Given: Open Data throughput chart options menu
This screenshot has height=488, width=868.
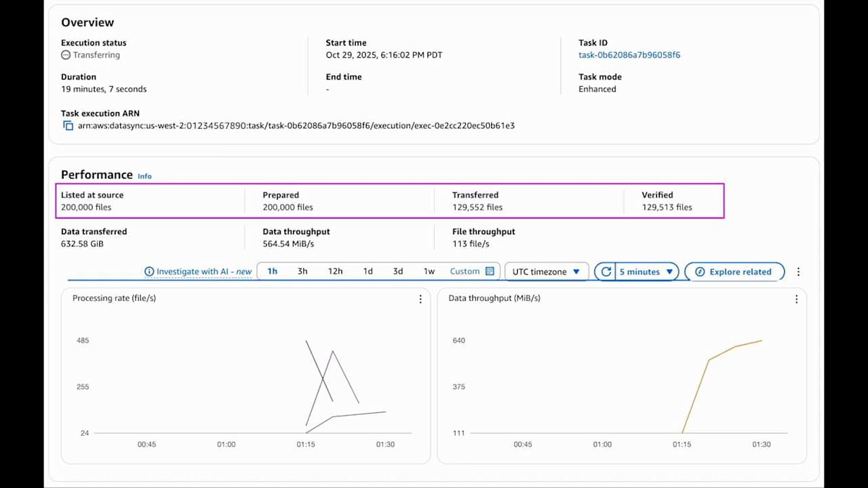Looking at the screenshot, I should (796, 299).
